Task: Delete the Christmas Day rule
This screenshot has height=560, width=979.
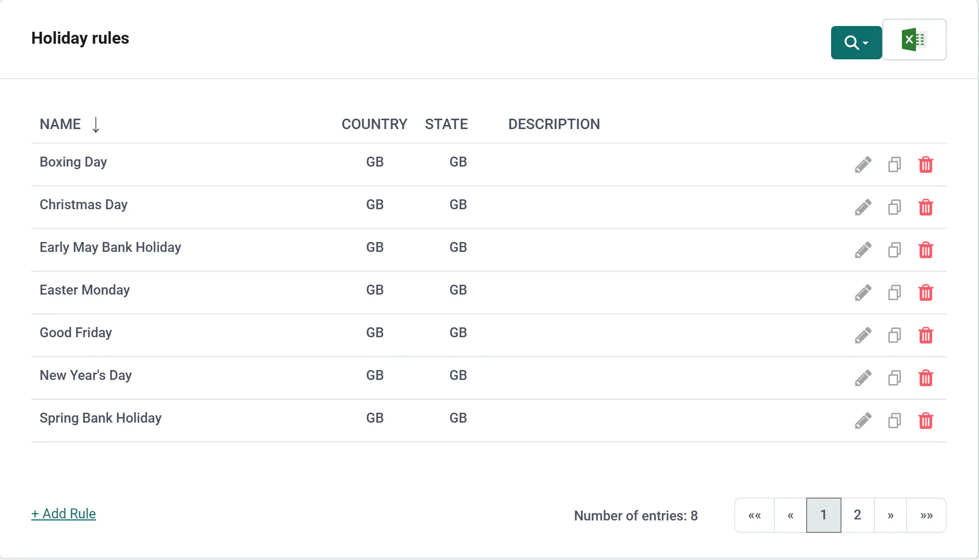Action: 926,207
